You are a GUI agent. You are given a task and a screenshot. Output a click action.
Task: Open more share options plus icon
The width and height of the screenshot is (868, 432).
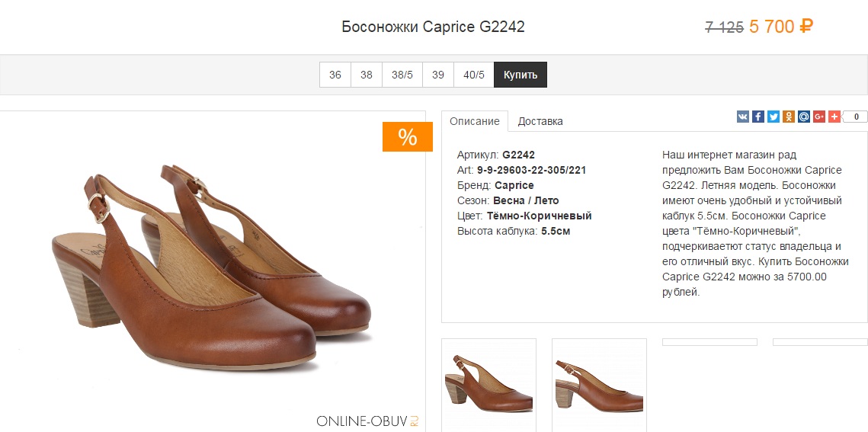[x=834, y=117]
